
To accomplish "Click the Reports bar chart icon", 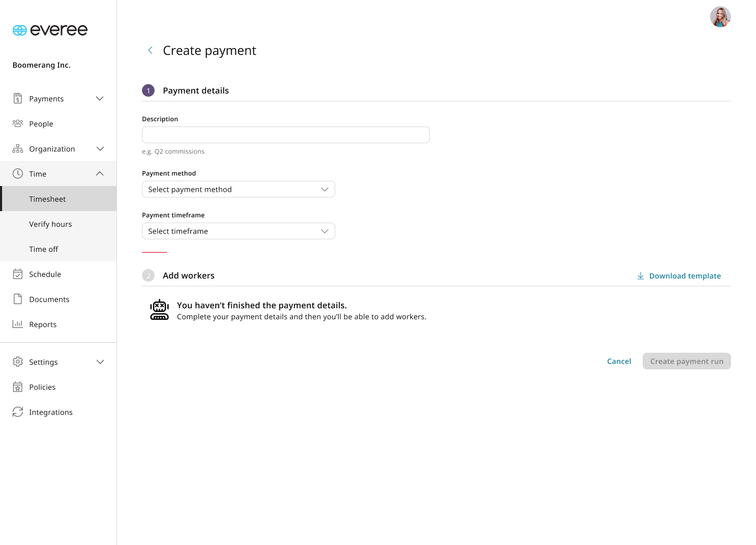I will click(x=18, y=324).
